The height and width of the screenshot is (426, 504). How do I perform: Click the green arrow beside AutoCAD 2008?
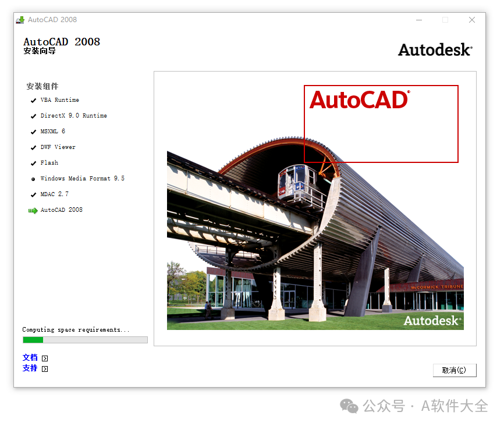33,211
